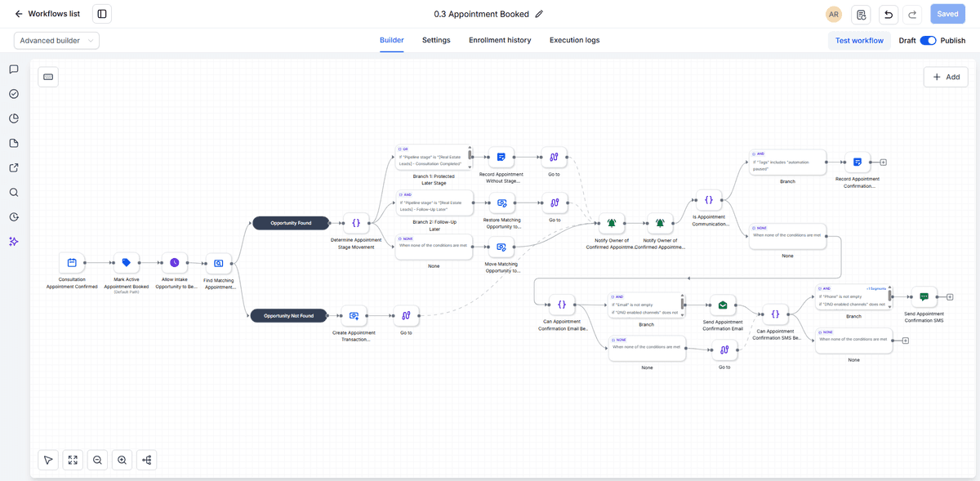Click the checkmark circle sidebar icon
The width and height of the screenshot is (980, 481).
[x=14, y=94]
